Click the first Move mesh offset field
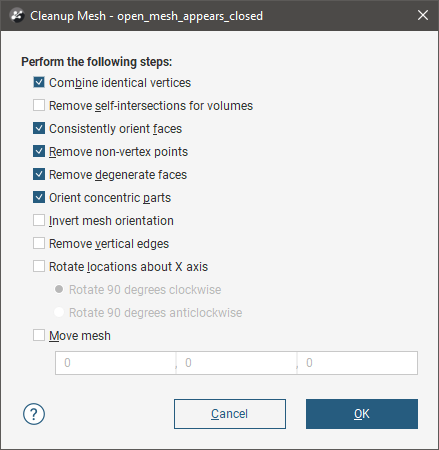 click(116, 363)
